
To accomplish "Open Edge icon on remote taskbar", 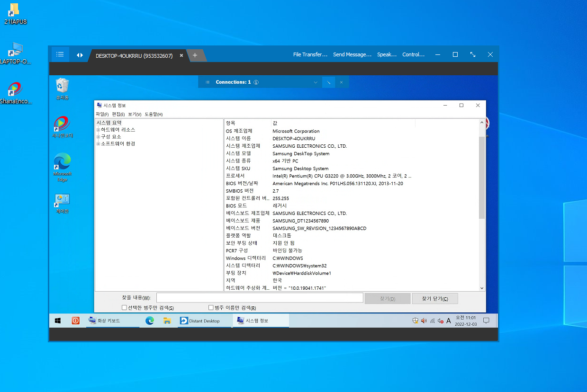I will [x=150, y=321].
